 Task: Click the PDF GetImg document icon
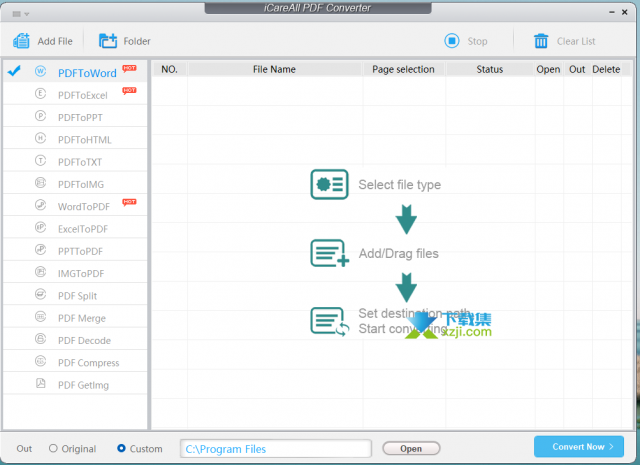pos(40,383)
